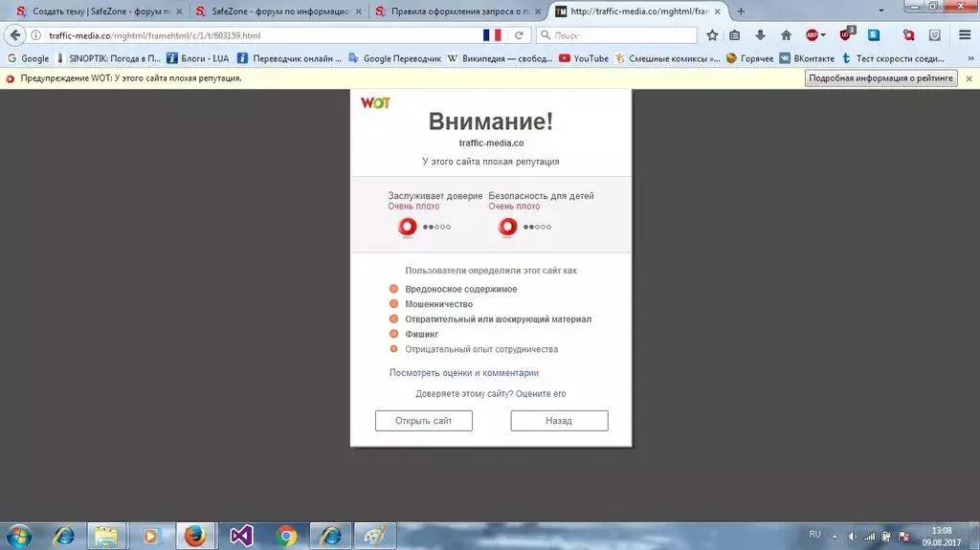Open Adblock Plus dropdown arrow
The image size is (980, 550).
pyautogui.click(x=823, y=35)
